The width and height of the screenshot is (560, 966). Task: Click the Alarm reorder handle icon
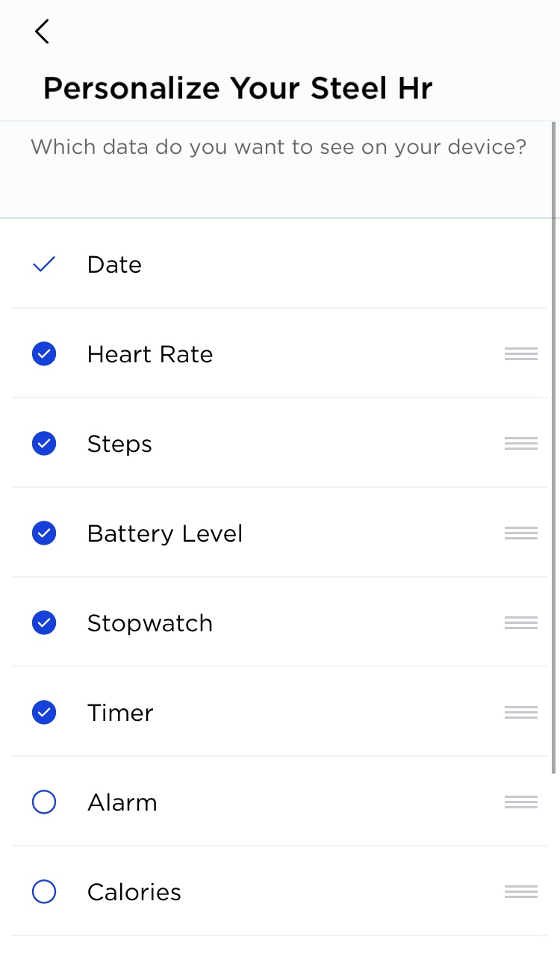[520, 802]
